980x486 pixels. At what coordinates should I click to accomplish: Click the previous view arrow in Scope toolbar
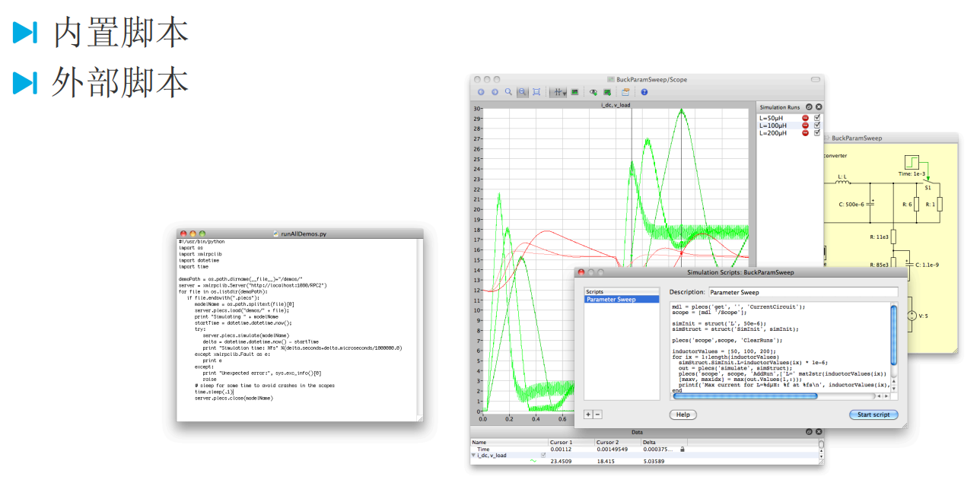pos(481,92)
